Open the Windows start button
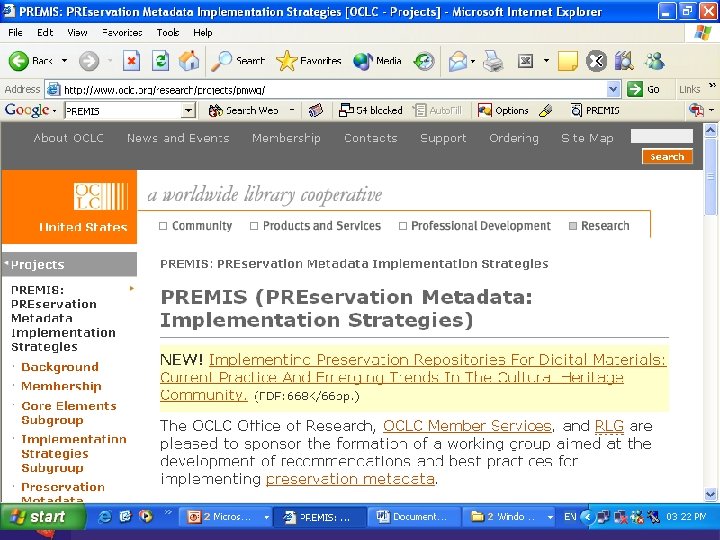Image resolution: width=720 pixels, height=540 pixels. [x=42, y=517]
